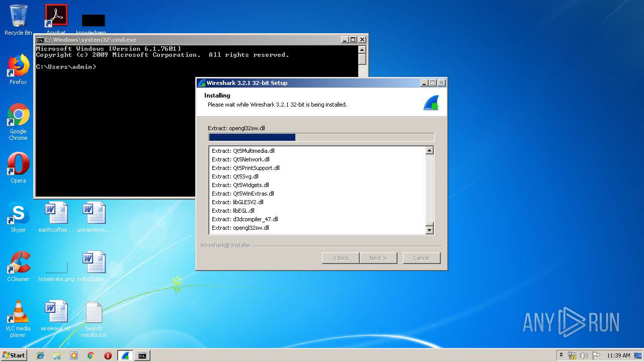Select the 'Extract: libEGL.dll' log line
644x362 pixels.
(233, 211)
